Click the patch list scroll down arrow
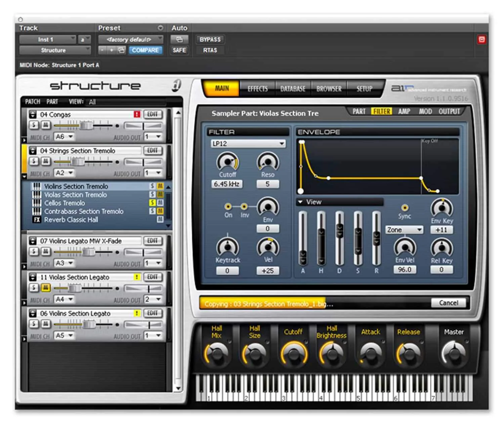The image size is (504, 425). 178,388
